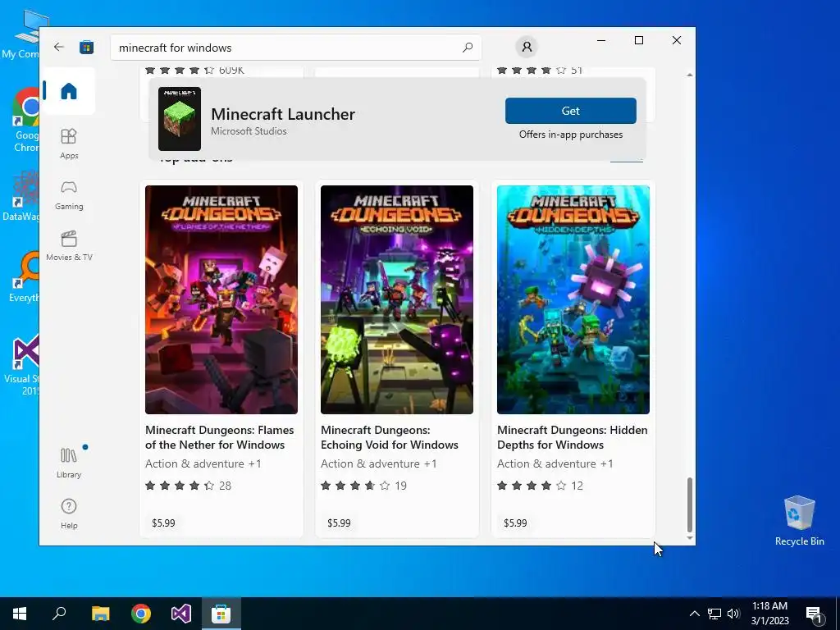Click Microsoft Store taskbar icon

pyautogui.click(x=221, y=614)
